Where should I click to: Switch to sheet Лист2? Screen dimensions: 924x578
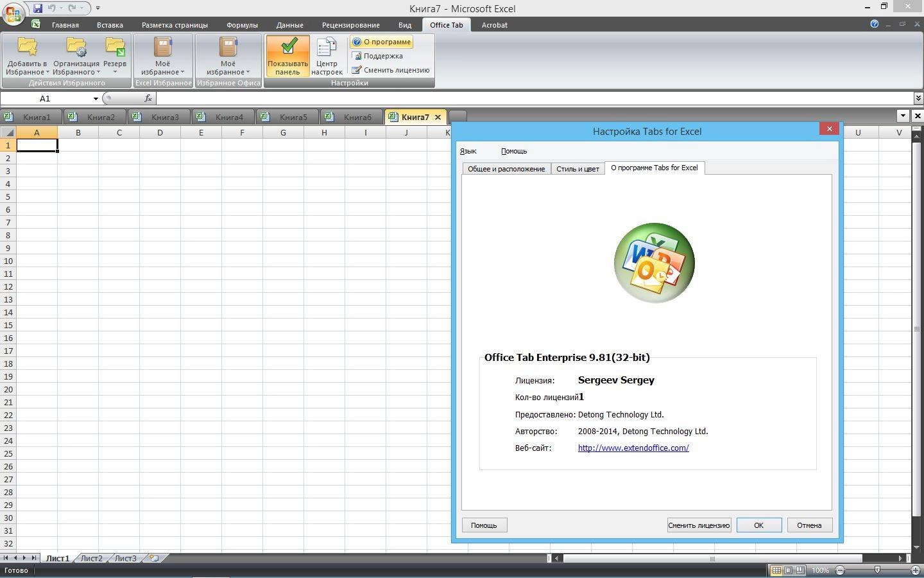click(91, 558)
